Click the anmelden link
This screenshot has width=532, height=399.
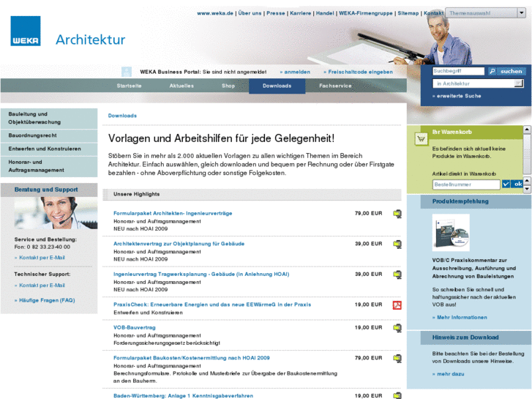click(x=295, y=72)
